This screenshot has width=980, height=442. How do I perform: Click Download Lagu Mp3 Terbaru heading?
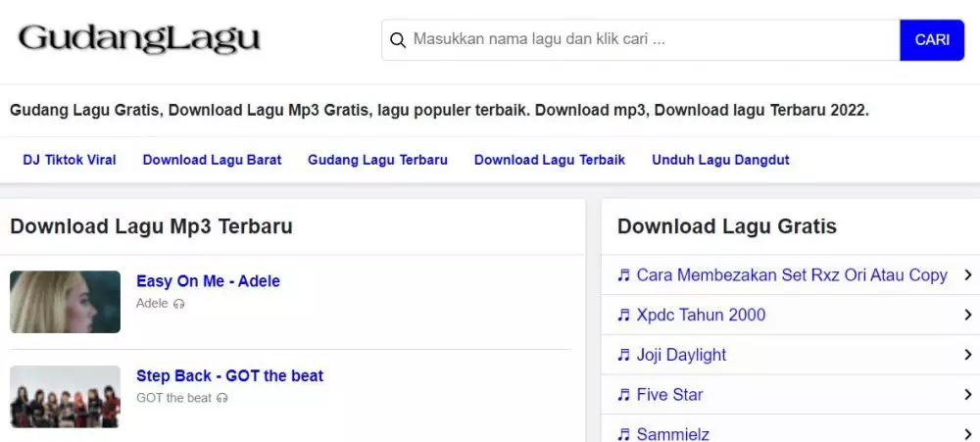coord(151,226)
